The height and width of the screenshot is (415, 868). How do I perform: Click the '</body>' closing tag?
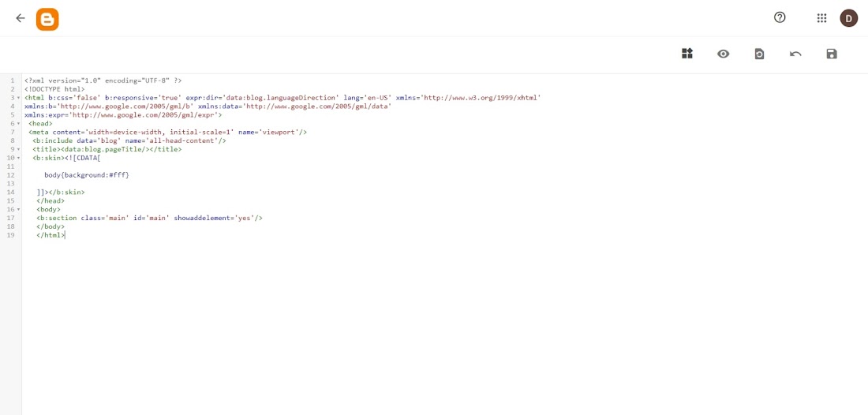(x=51, y=227)
